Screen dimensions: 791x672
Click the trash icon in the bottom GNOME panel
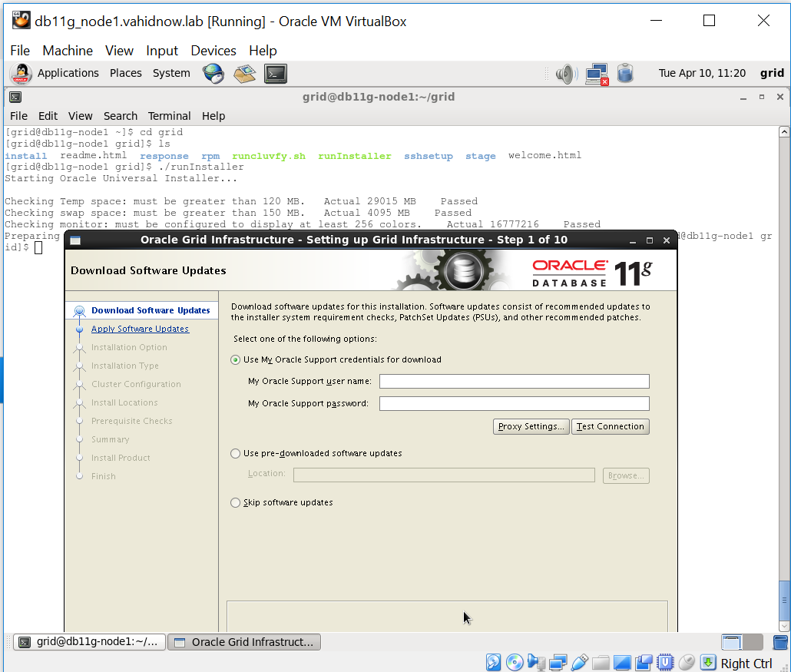(780, 642)
